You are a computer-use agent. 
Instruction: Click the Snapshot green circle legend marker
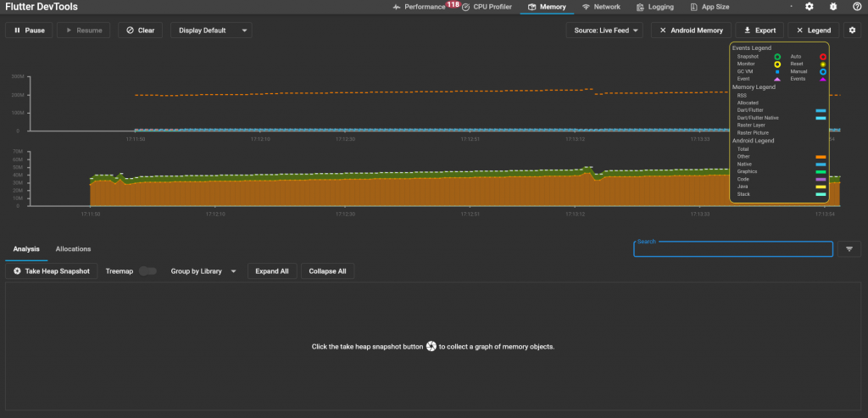777,57
